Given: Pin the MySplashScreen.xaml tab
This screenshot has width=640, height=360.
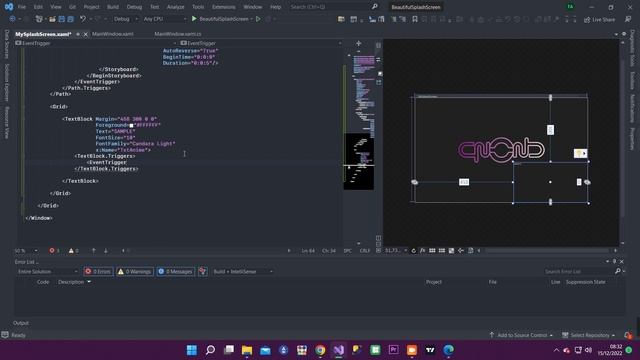Looking at the screenshot, I should [78, 34].
